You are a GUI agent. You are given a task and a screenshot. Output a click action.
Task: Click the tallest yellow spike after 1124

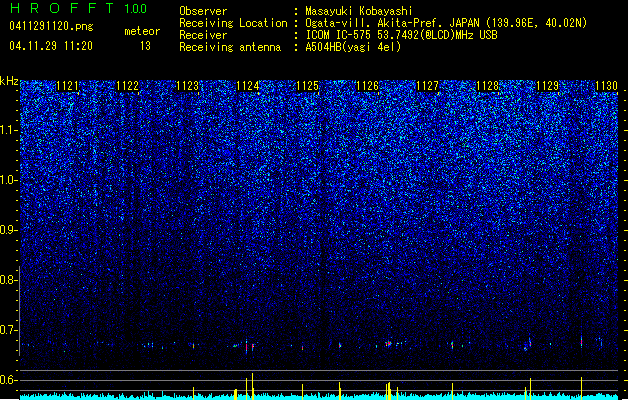[252, 386]
